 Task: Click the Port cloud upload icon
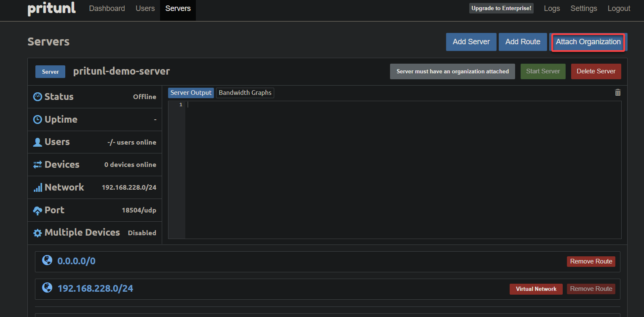point(37,210)
